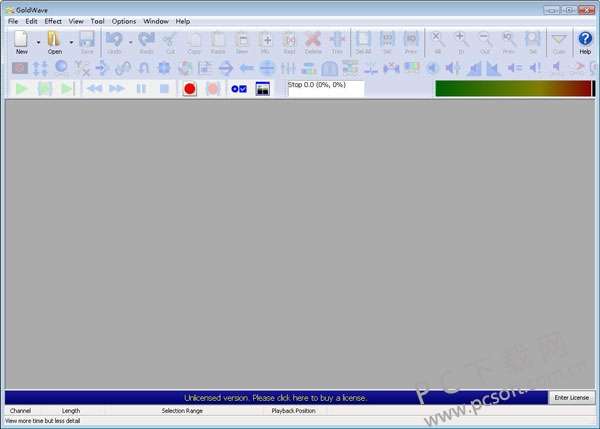Expand the Undo history dropdown arrow
600x429 pixels.
(130, 42)
